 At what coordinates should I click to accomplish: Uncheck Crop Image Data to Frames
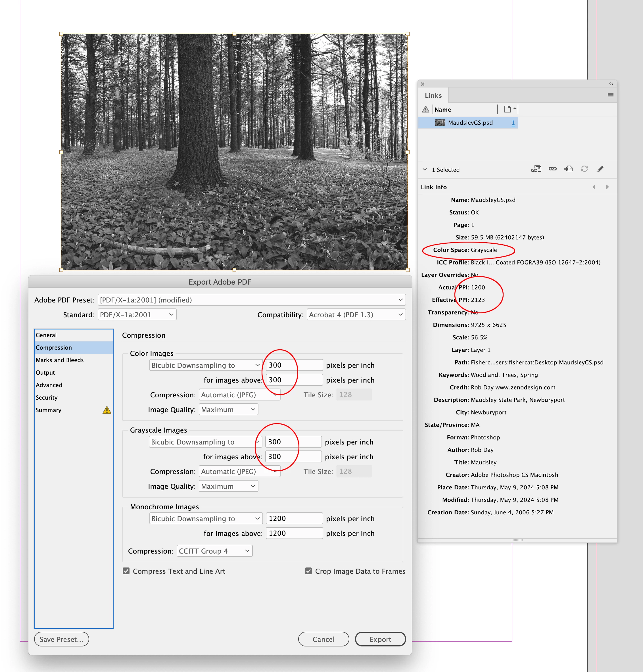(x=308, y=571)
